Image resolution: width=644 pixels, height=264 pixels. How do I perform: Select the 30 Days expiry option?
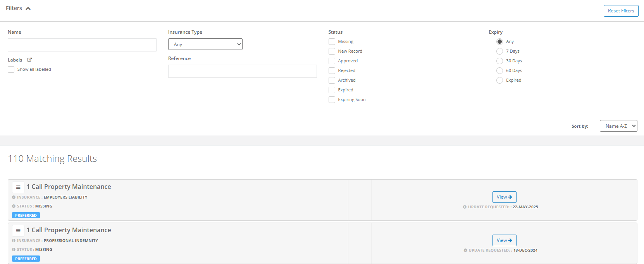pyautogui.click(x=499, y=61)
